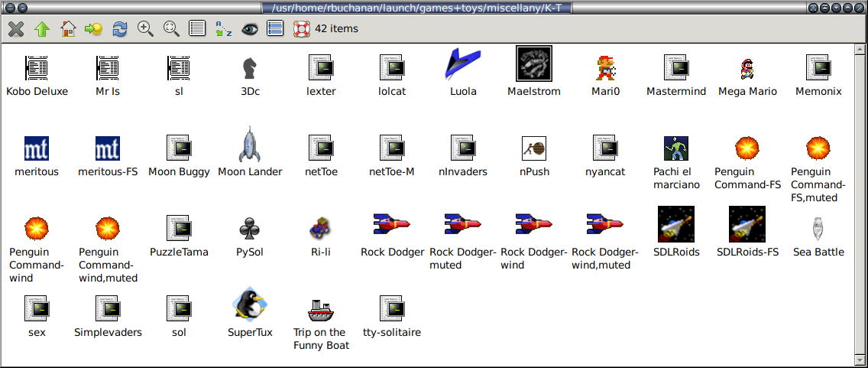
Task: Select the meritous-FS icon
Action: click(108, 148)
